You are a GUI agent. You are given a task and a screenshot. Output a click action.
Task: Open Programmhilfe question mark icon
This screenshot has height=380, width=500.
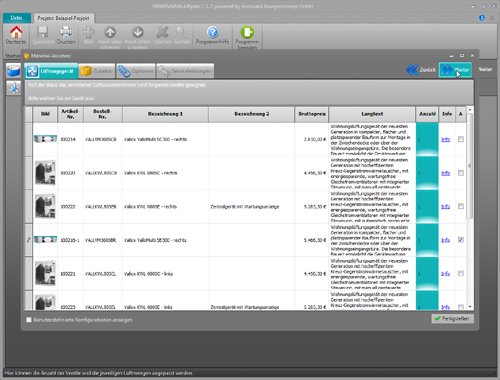[213, 32]
